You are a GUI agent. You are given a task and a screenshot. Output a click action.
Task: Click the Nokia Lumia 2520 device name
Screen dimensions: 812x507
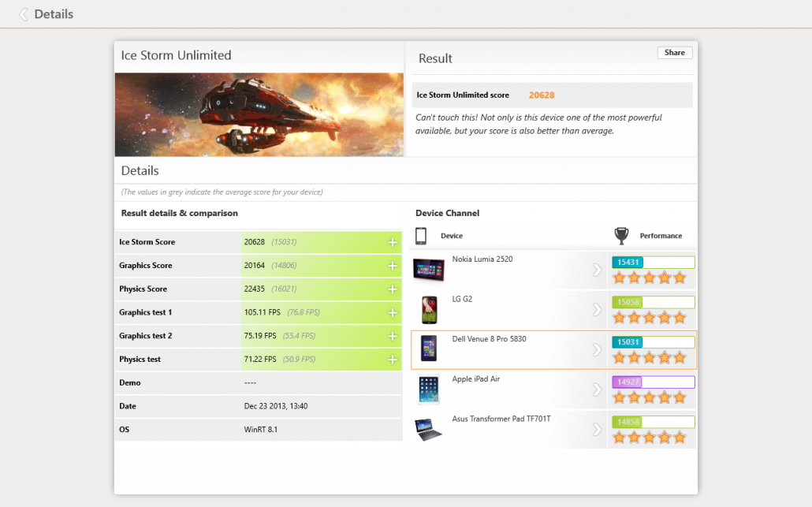(482, 259)
